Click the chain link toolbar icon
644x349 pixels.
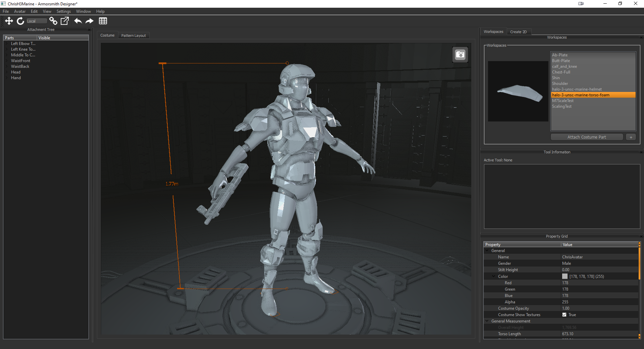(53, 21)
